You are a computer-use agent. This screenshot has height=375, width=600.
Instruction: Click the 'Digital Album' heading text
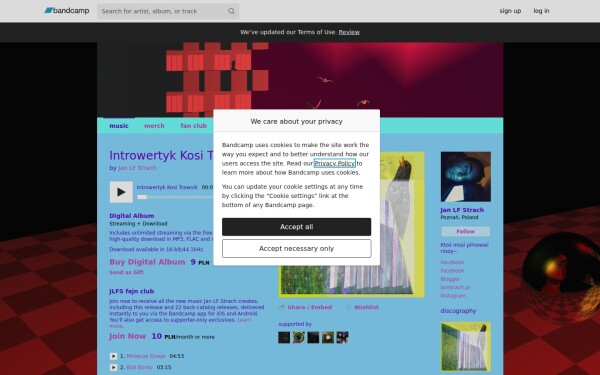pos(132,216)
